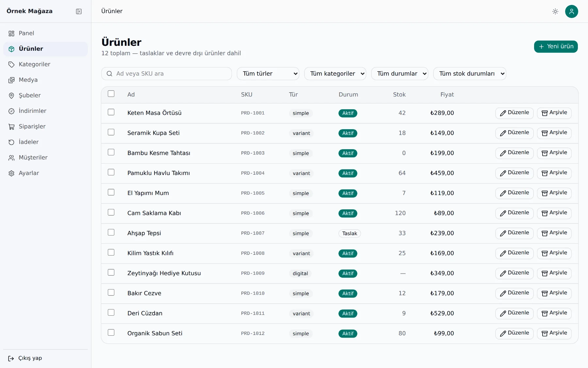Screen dimensions: 588x368
Task: Check the Ahşap Tepsi row checkbox
Action: click(111, 232)
